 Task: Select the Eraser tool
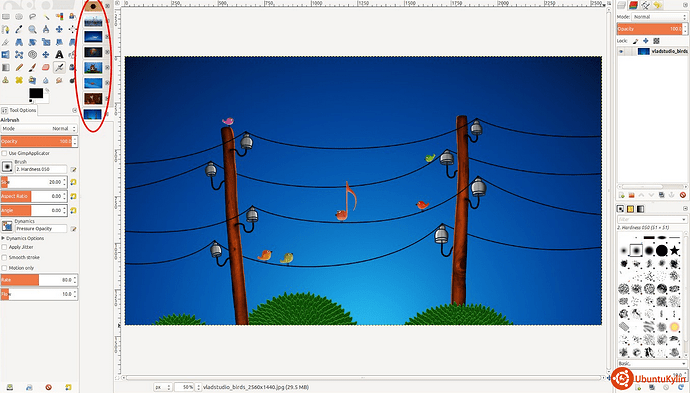coord(46,67)
